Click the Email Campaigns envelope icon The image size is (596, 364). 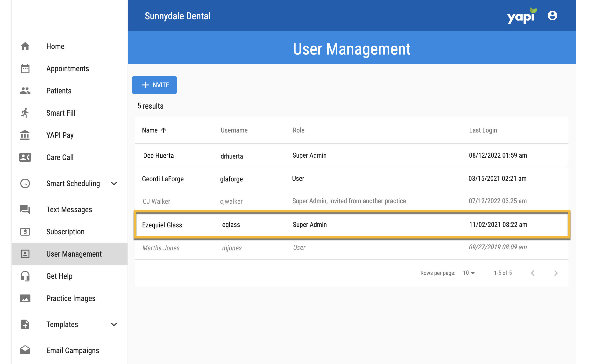[x=25, y=350]
